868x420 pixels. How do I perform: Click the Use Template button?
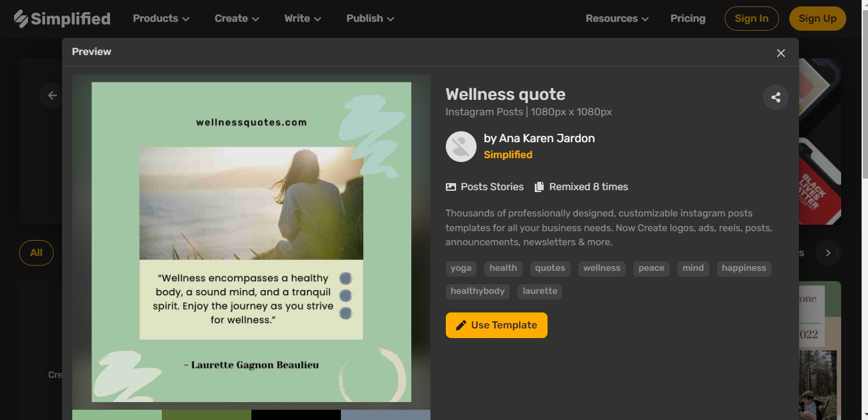pos(496,325)
